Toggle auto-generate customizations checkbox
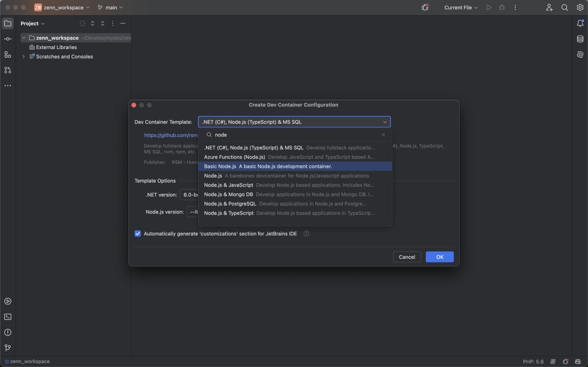The image size is (588, 367). (x=138, y=234)
